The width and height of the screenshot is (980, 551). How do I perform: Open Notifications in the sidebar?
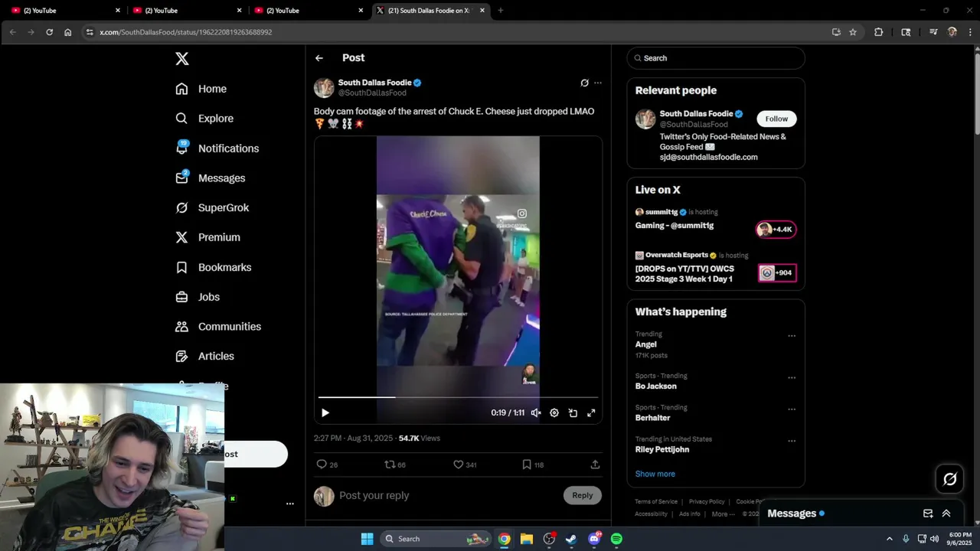pyautogui.click(x=217, y=148)
